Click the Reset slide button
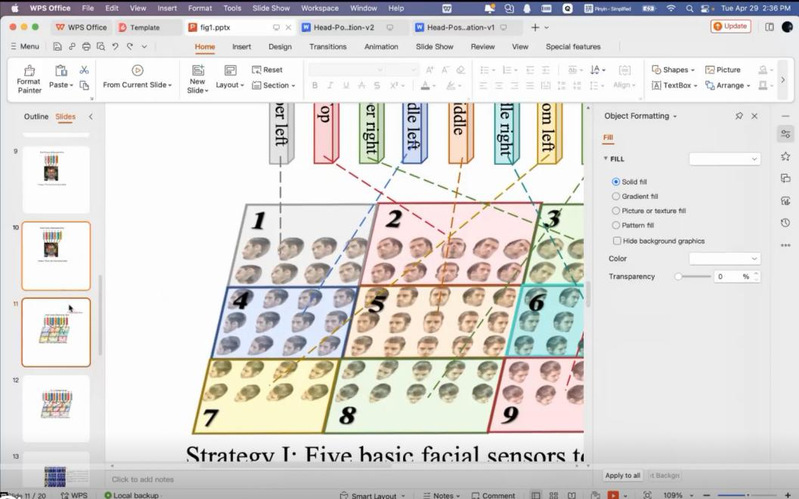The width and height of the screenshot is (799, 499). [x=267, y=70]
